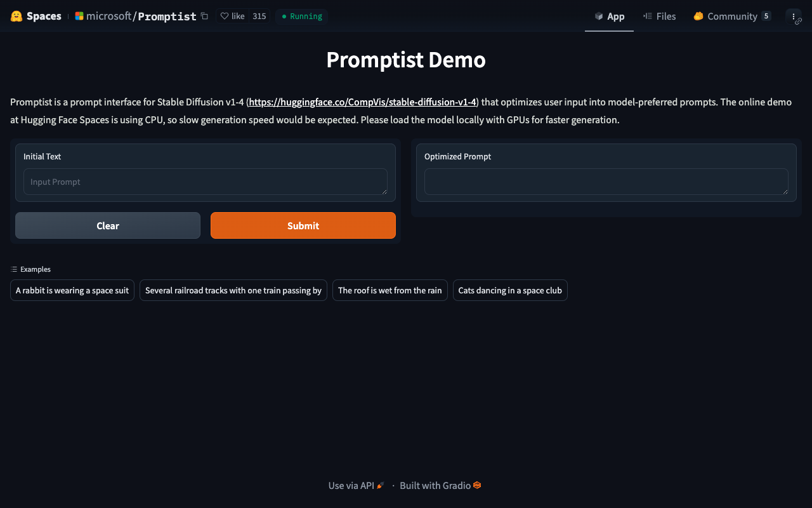Open the stable-diffusion-v1-4 hyperlink
812x508 pixels.
tap(362, 102)
